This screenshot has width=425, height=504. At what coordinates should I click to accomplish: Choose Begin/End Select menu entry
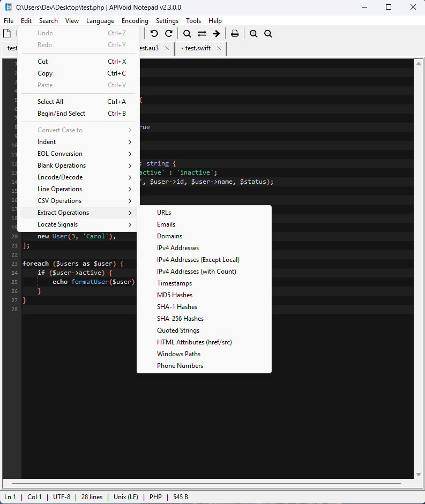pos(78,114)
